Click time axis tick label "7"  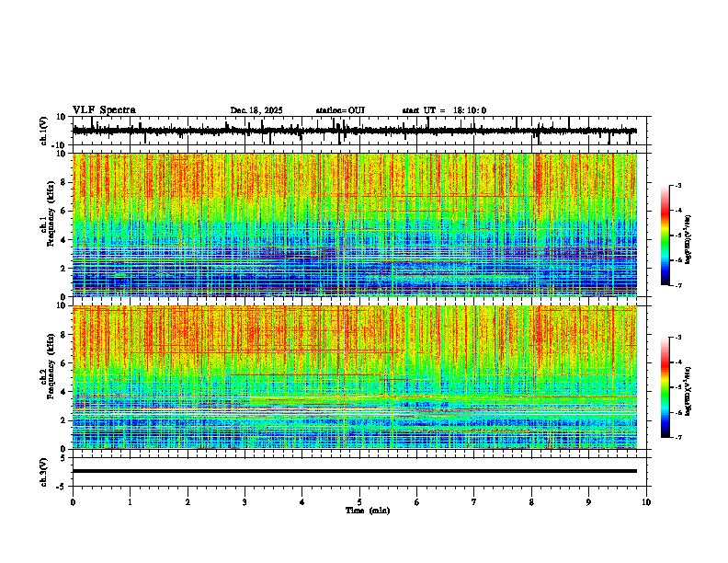474,502
